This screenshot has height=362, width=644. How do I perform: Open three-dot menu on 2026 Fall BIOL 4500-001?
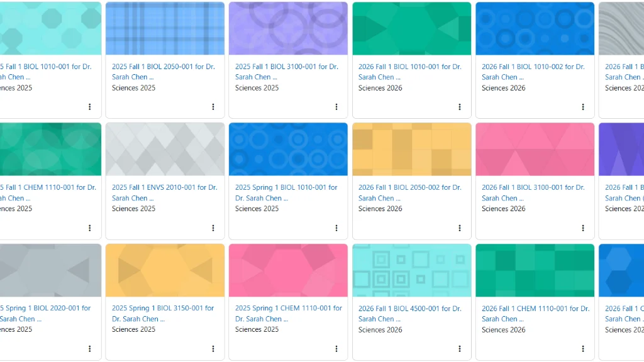click(x=459, y=348)
